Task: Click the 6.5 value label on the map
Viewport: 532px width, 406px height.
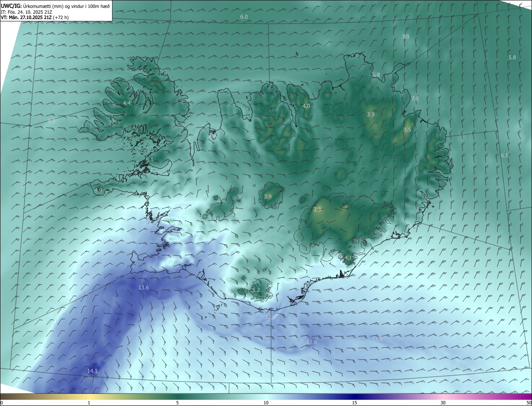Action: point(505,156)
